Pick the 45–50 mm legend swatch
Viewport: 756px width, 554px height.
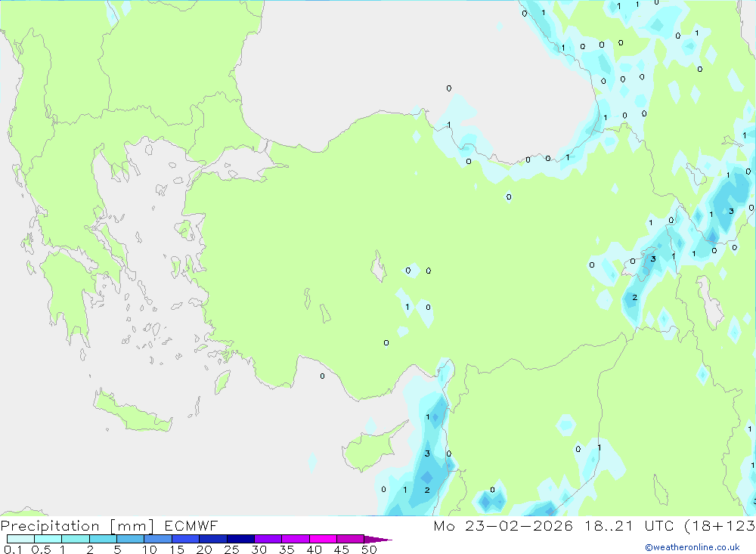coord(351,539)
